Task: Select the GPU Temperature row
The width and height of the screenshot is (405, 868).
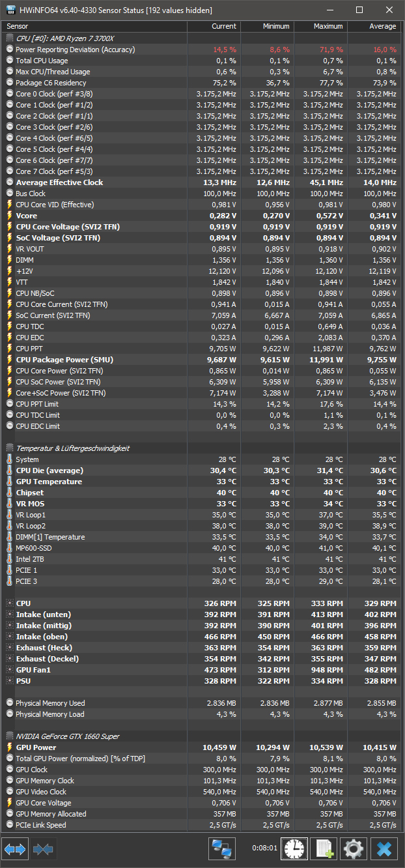Action: click(201, 482)
